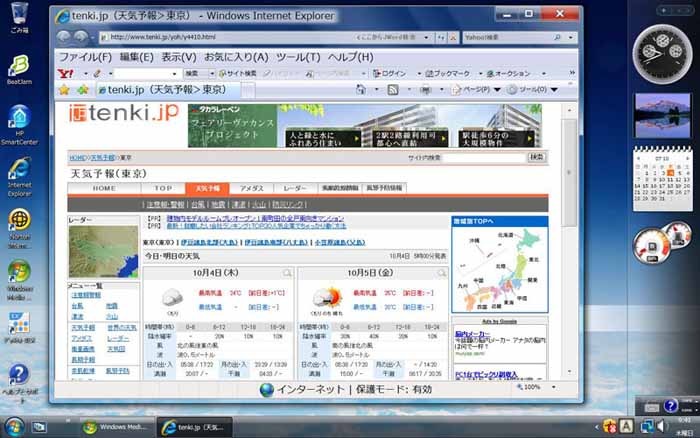This screenshot has height=438, width=700.
Task: Select the Internet Explorer desktop shortcut
Action: (19, 177)
